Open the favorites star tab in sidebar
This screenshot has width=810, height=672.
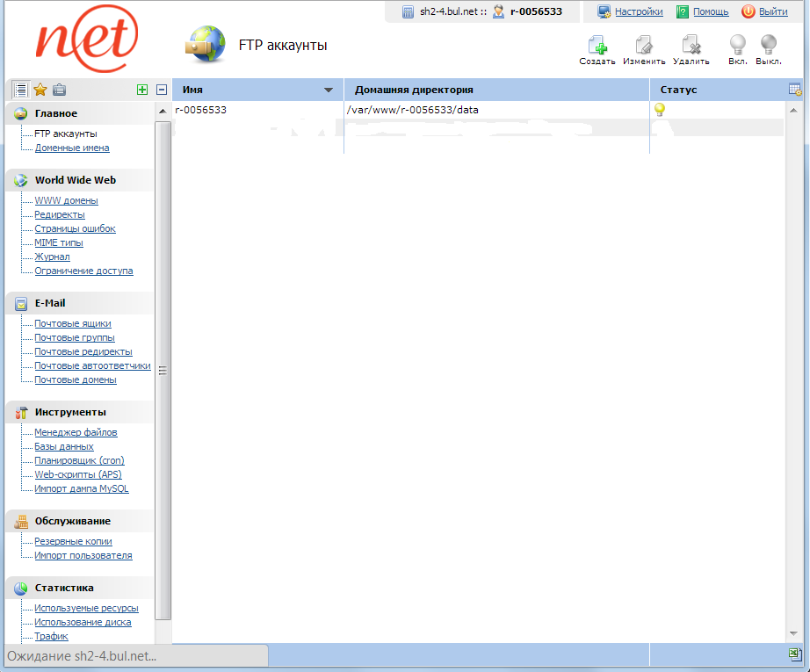click(40, 90)
